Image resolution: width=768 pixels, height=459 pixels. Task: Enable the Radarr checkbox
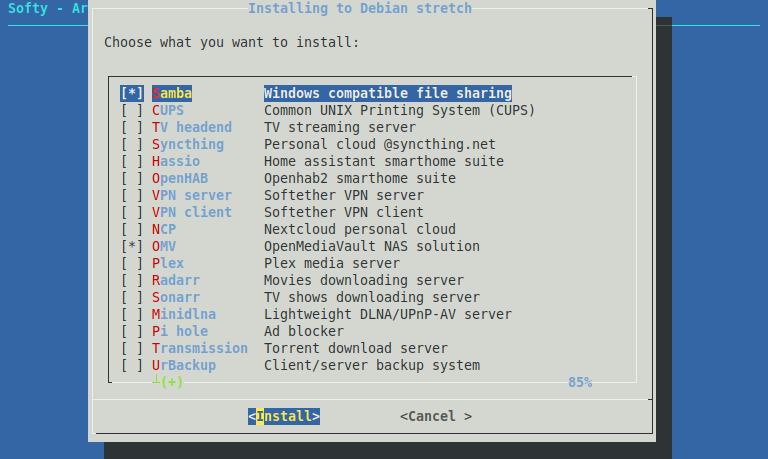pos(132,280)
